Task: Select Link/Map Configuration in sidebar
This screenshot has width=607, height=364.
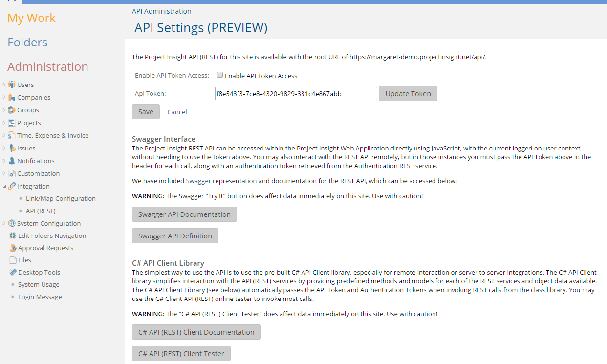Action: (61, 198)
